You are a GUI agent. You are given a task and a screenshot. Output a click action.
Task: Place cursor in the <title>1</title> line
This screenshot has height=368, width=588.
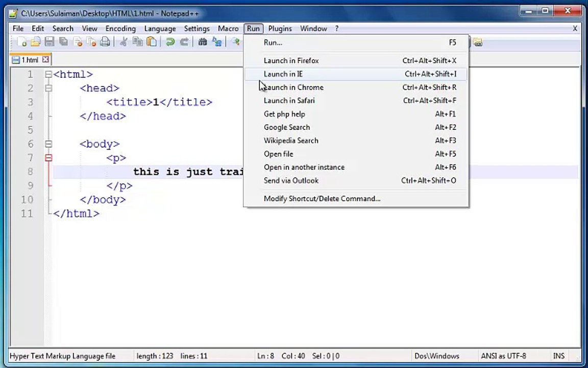point(159,102)
